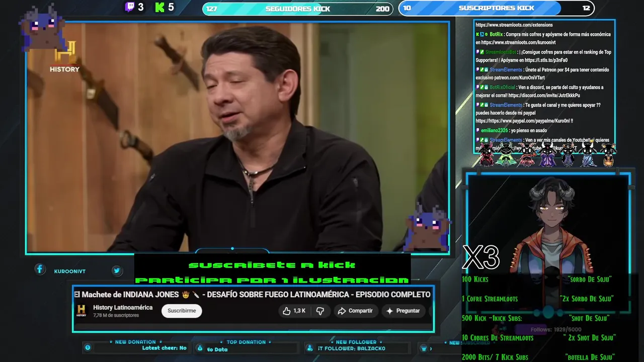This screenshot has width=644, height=362.
Task: Open the paypal.com/paypalme link in chat
Action: pos(522,121)
